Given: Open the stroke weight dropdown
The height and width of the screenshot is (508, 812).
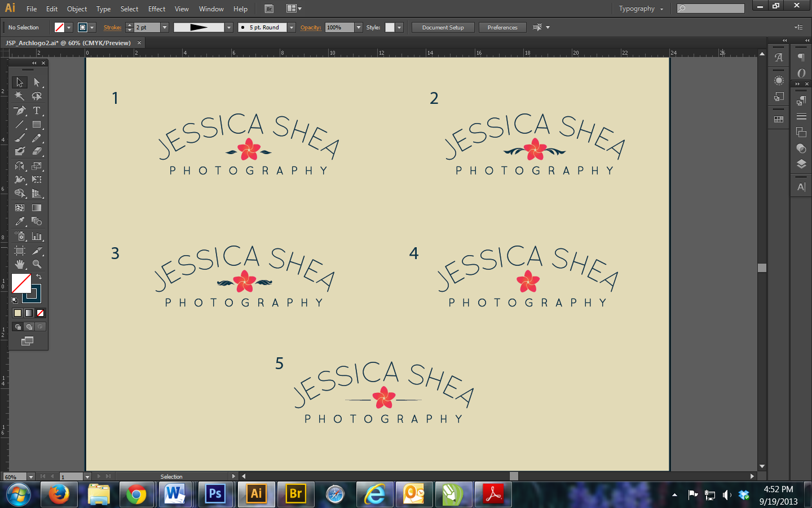Looking at the screenshot, I should tap(165, 27).
